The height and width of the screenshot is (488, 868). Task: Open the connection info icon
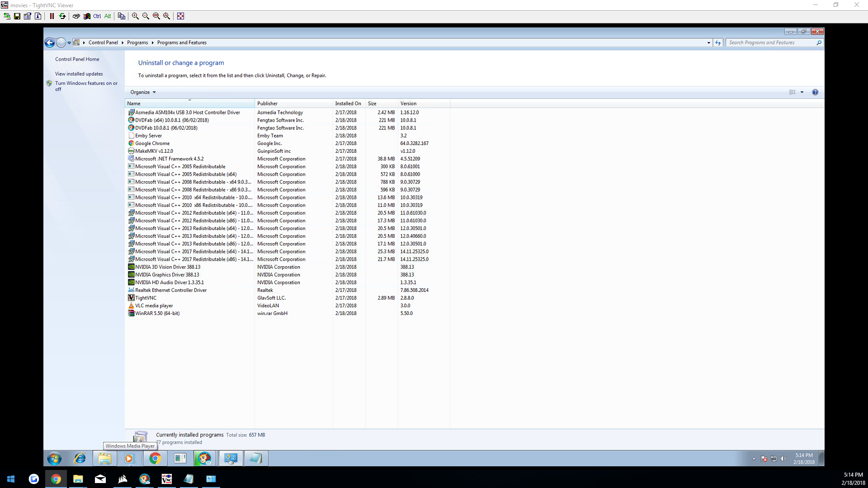coord(38,16)
